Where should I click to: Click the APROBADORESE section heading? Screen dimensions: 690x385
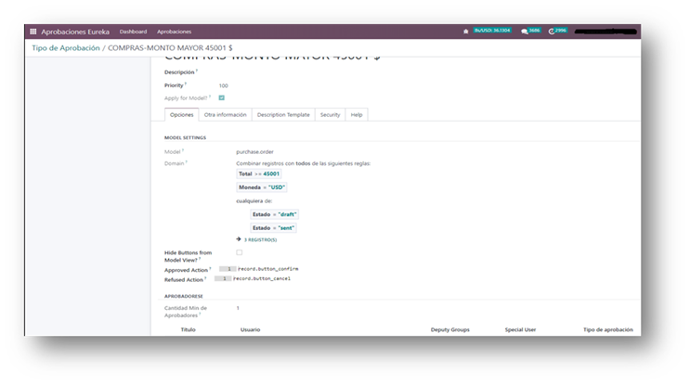[184, 297]
